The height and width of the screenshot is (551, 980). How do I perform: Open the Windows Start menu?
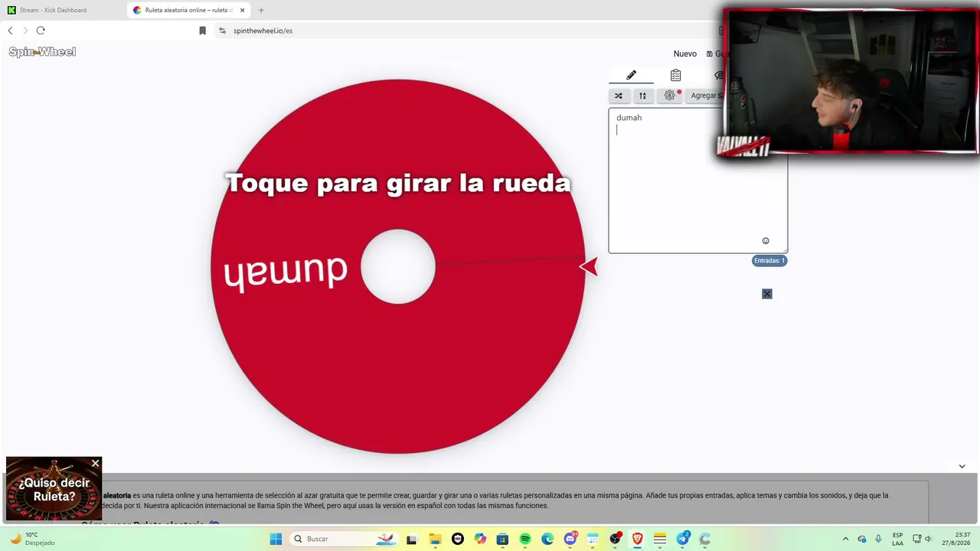(x=276, y=539)
